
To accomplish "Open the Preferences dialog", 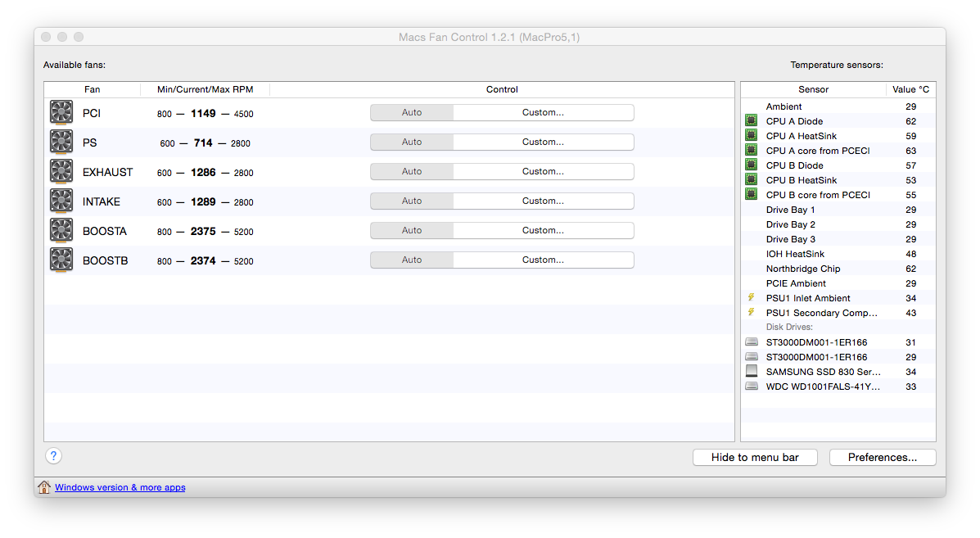I will tap(883, 458).
